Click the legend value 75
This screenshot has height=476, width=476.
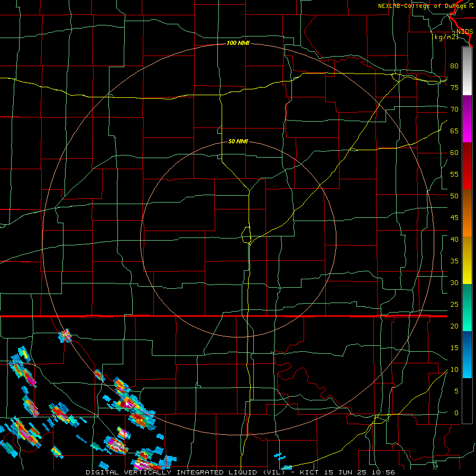coord(454,87)
